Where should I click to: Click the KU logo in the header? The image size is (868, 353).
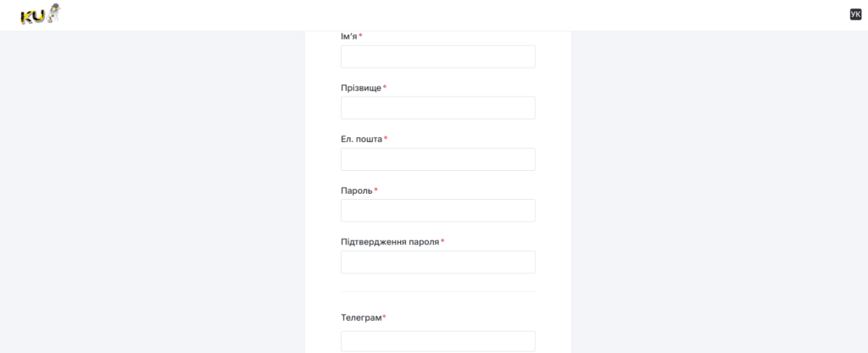(41, 14)
